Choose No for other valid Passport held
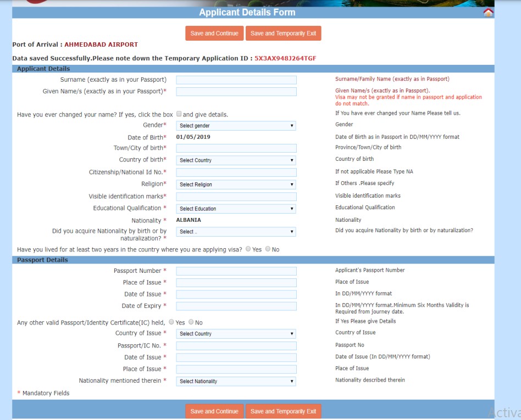The width and height of the screenshot is (521, 420). click(x=191, y=322)
